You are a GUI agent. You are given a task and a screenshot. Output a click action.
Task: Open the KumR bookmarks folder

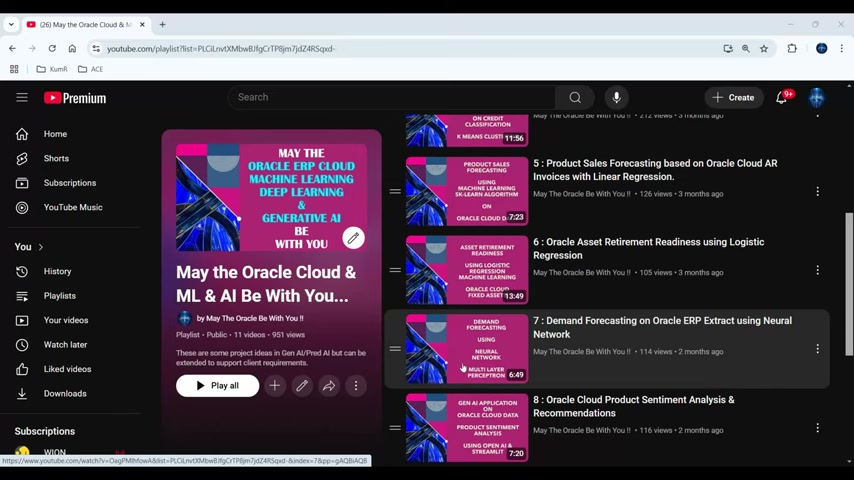pyautogui.click(x=52, y=69)
